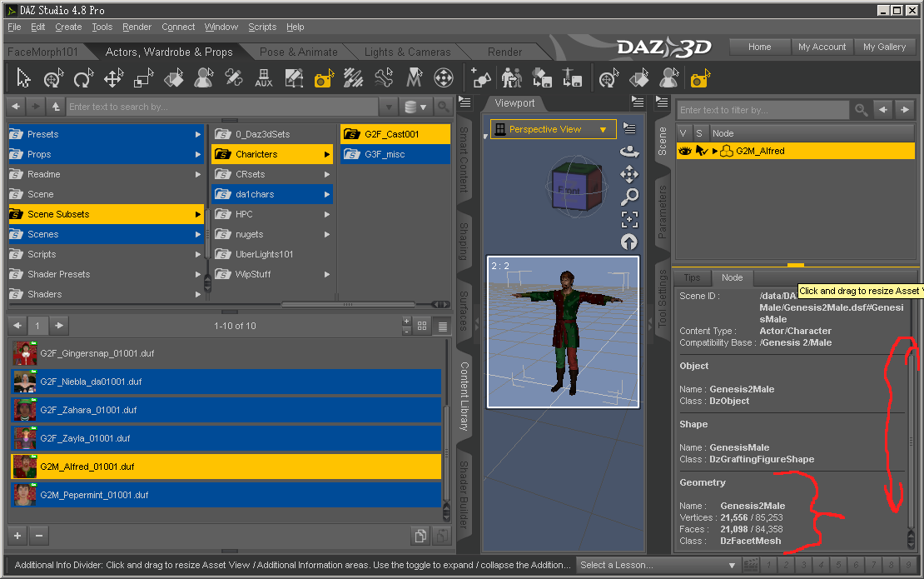Click the Transfer Utility figures icon
The image size is (924, 579).
[511, 78]
